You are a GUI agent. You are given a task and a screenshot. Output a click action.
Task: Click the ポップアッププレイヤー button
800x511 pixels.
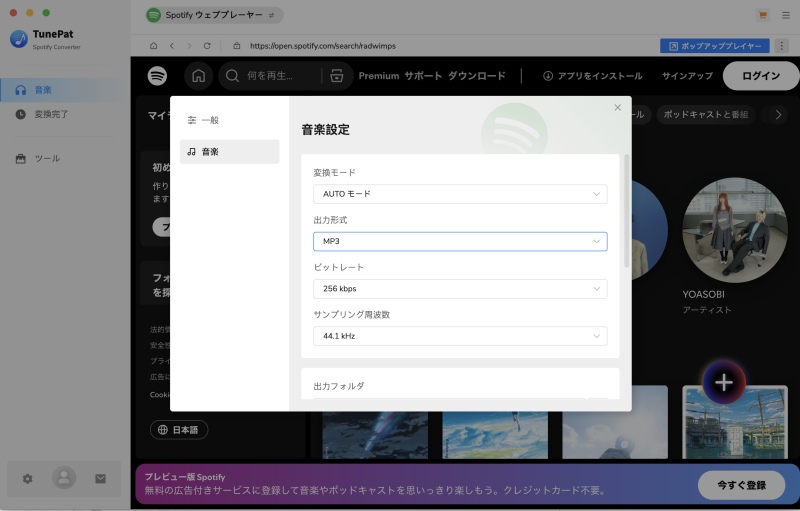pyautogui.click(x=715, y=46)
